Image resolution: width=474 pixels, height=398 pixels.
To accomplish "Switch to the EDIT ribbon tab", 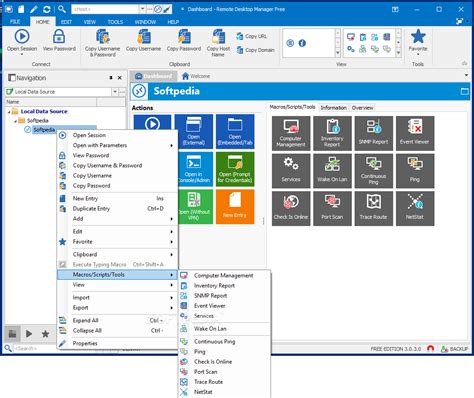I will tap(66, 22).
